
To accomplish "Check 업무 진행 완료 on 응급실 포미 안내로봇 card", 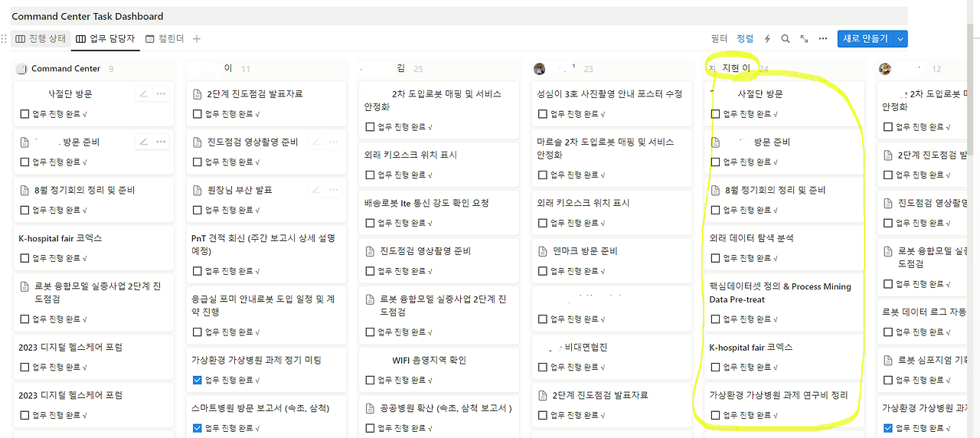I will coord(198,332).
